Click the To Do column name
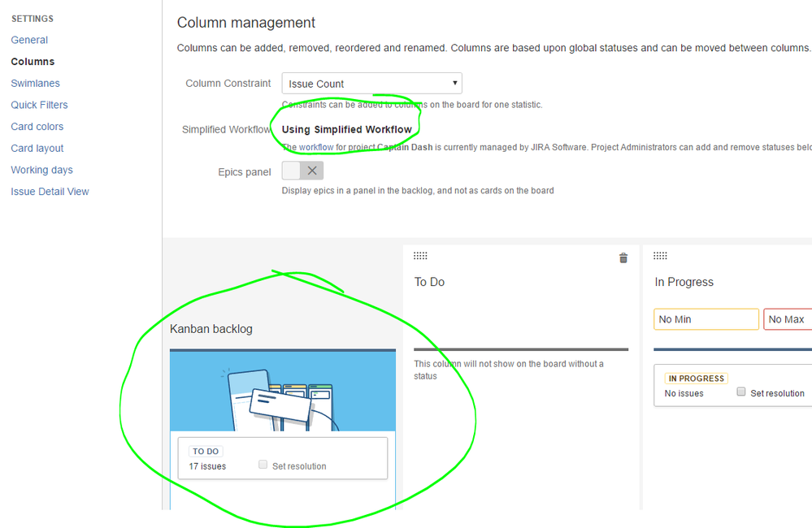Screen dimensions: 812x528 coord(429,282)
